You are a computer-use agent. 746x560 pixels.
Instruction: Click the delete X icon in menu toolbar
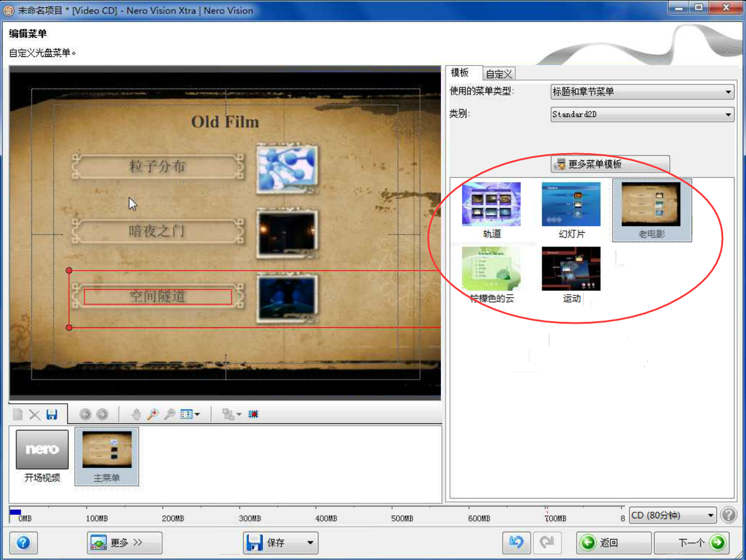click(x=34, y=414)
